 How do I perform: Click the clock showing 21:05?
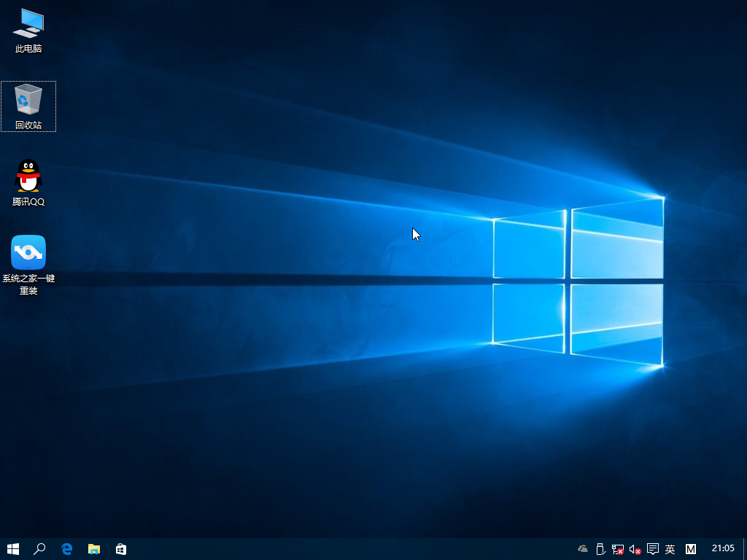coord(721,548)
